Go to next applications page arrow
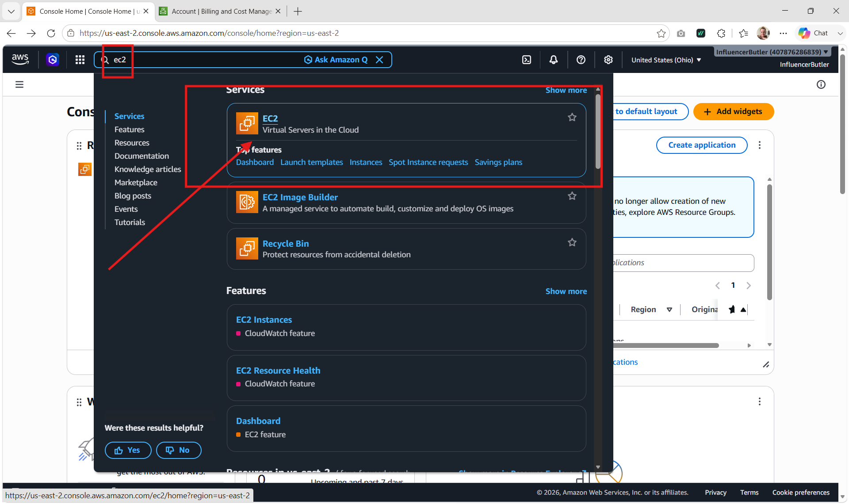 pyautogui.click(x=749, y=286)
